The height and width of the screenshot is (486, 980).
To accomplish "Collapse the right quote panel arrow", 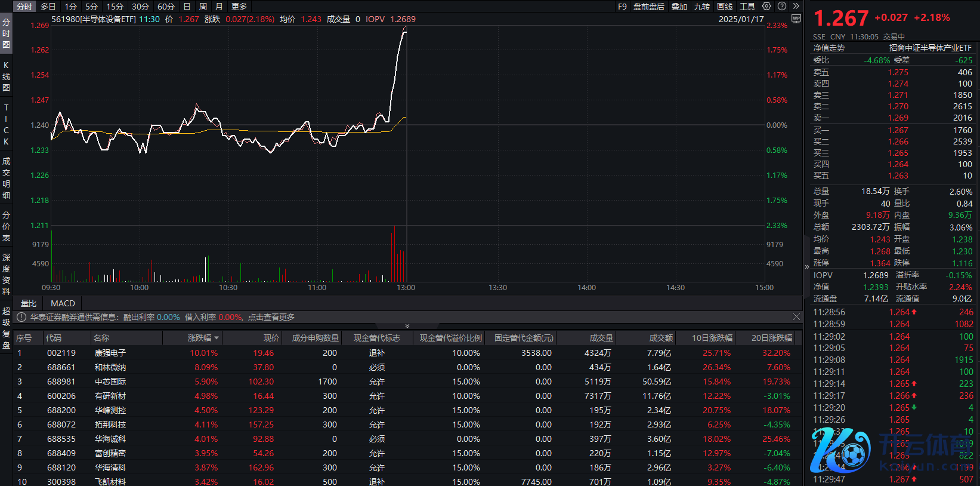I will pyautogui.click(x=807, y=267).
